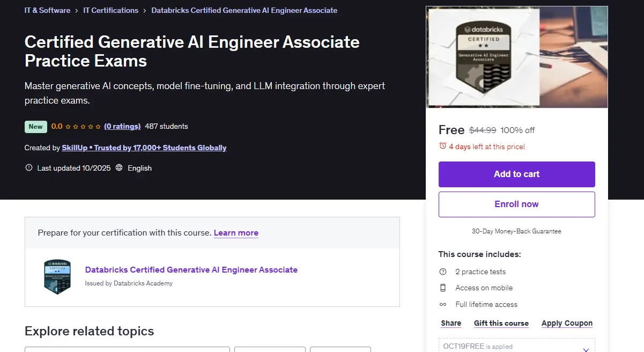Click the struck-through $44.99 price
The height and width of the screenshot is (352, 644).
(483, 130)
